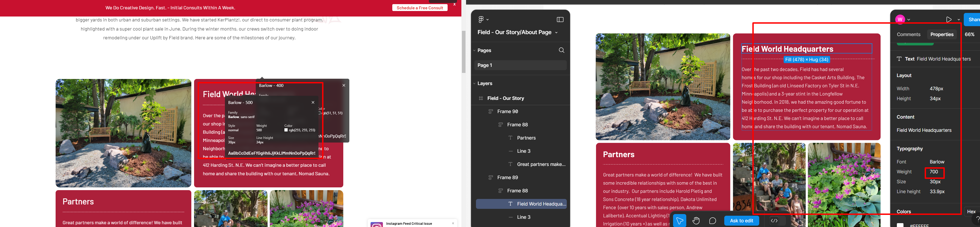Click the pink flowers photo on Figma canvas
Screen dimensions: 980x227
coord(844,185)
